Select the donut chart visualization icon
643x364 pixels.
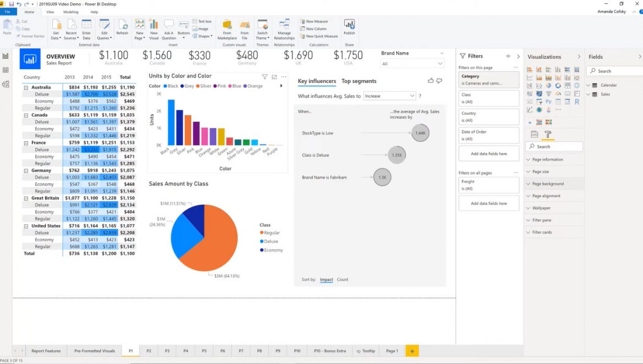558,85
